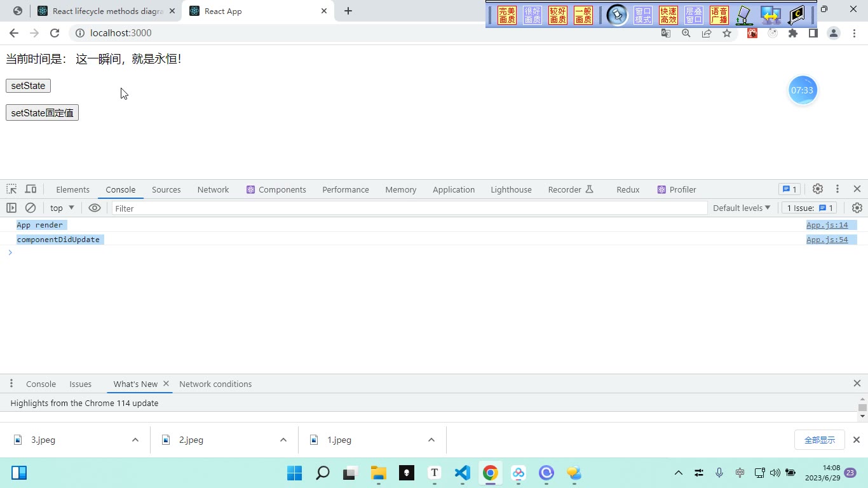Click the 1 Issue badge button

(810, 208)
